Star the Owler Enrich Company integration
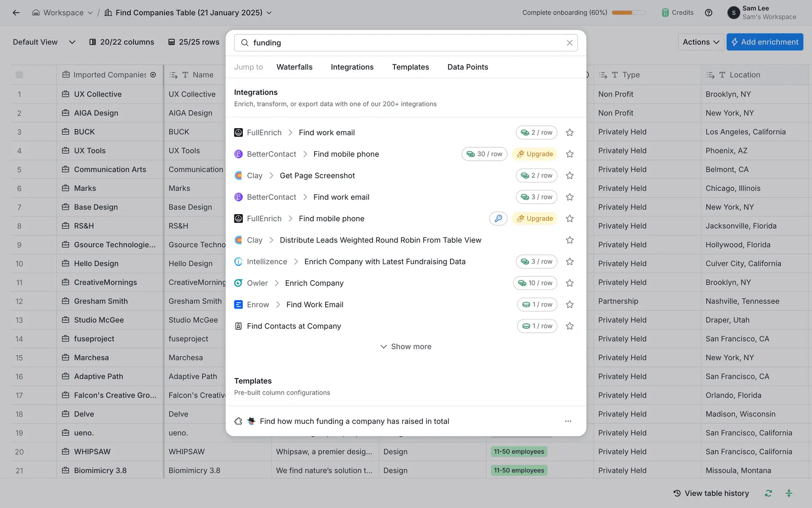The image size is (812, 508). [570, 283]
